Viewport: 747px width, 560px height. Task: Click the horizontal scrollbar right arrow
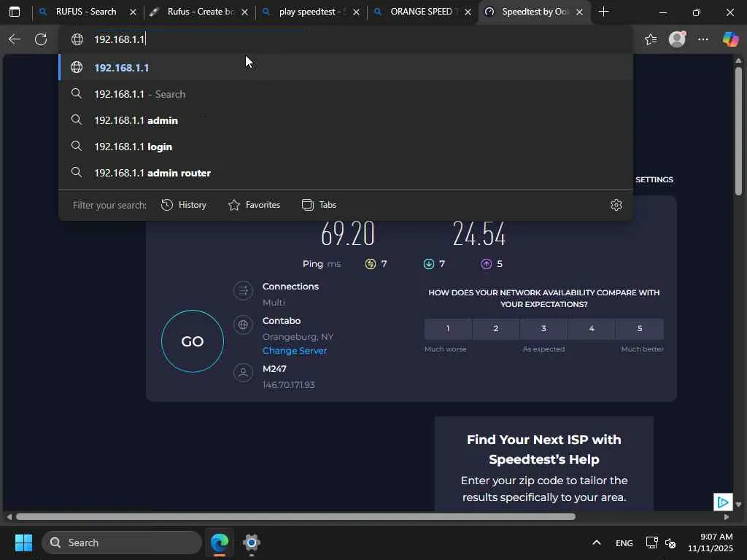(727, 517)
